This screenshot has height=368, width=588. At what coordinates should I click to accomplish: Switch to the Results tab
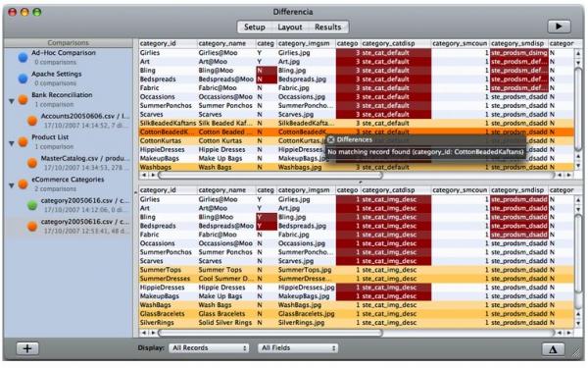click(x=328, y=27)
